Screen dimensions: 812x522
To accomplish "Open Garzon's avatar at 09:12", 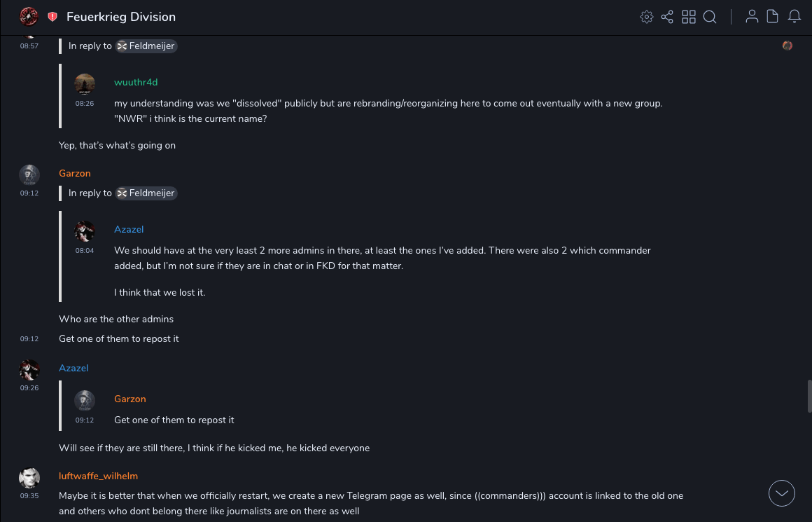I will tap(29, 174).
